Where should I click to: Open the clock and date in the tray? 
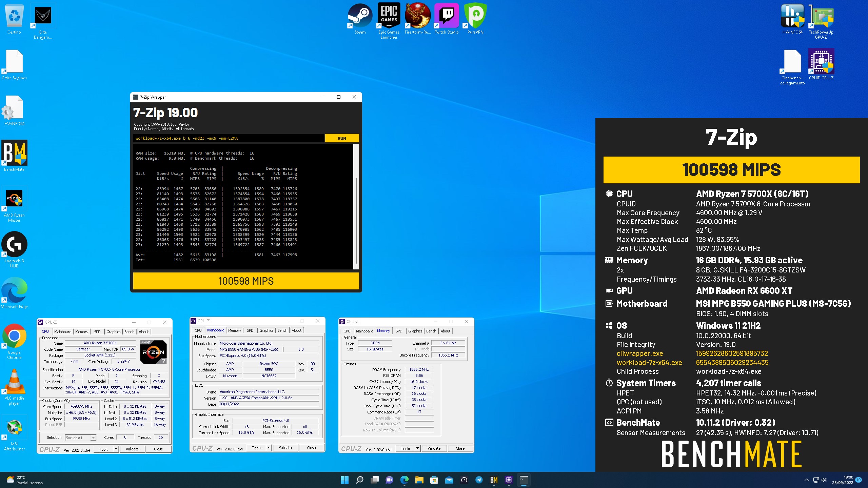click(842, 480)
